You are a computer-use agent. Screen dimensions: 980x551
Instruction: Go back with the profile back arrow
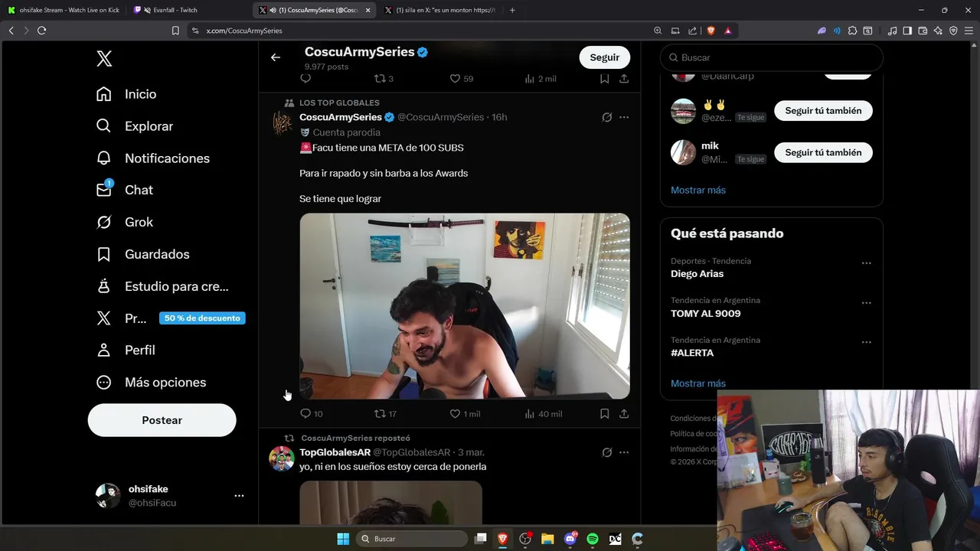pos(276,57)
